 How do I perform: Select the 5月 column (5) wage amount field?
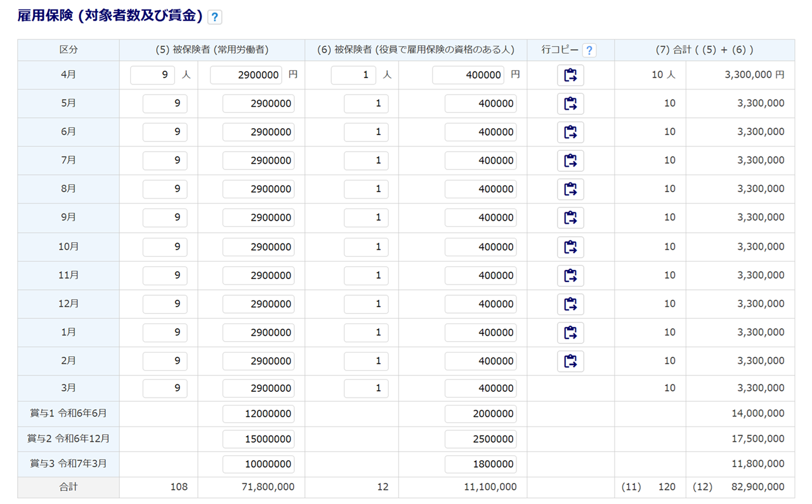click(258, 103)
